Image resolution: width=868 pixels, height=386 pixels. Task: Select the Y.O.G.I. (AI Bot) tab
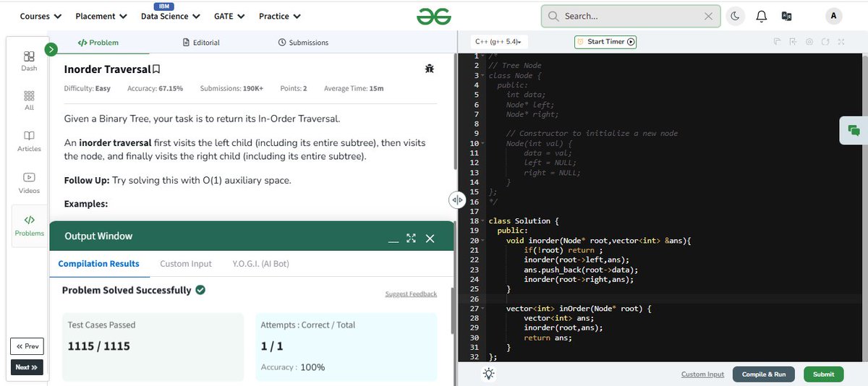pyautogui.click(x=260, y=264)
